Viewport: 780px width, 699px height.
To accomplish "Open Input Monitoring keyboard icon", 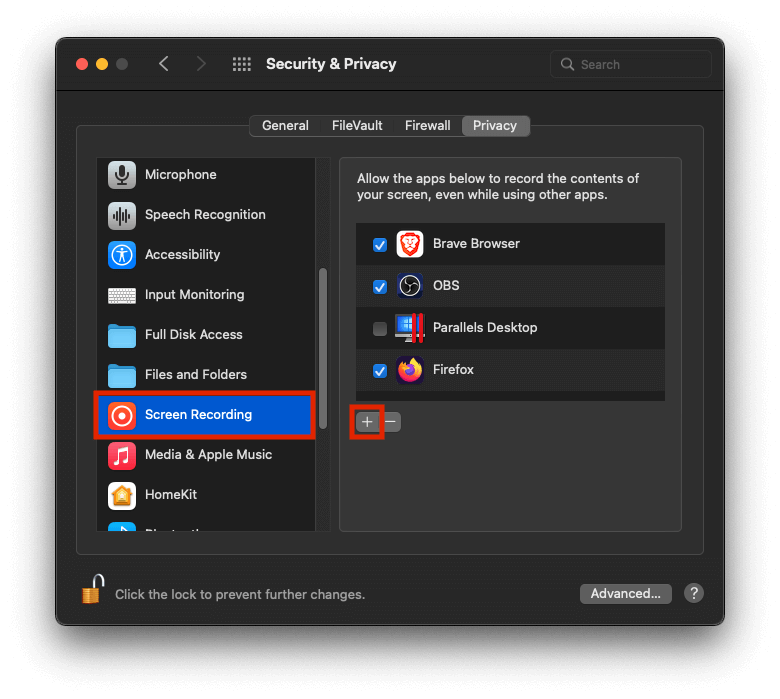I will 122,295.
